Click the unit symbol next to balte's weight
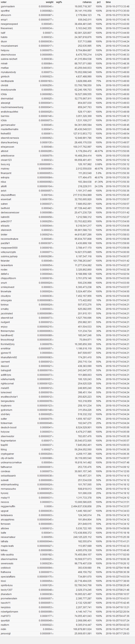This screenshot has width=135, height=644. coord(53,533)
